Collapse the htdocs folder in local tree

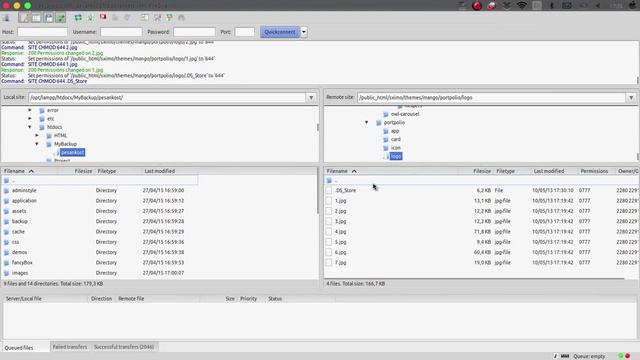click(x=30, y=127)
